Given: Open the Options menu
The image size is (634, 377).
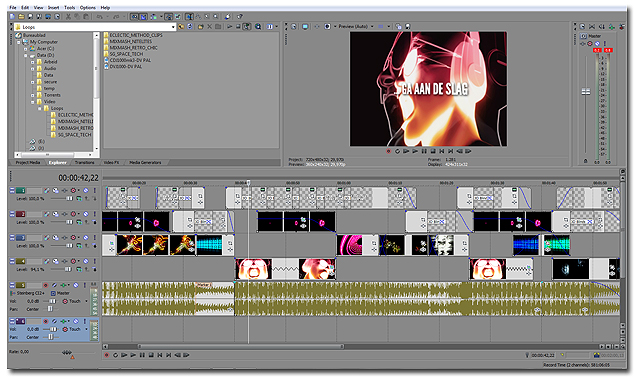Looking at the screenshot, I should pyautogui.click(x=88, y=7).
